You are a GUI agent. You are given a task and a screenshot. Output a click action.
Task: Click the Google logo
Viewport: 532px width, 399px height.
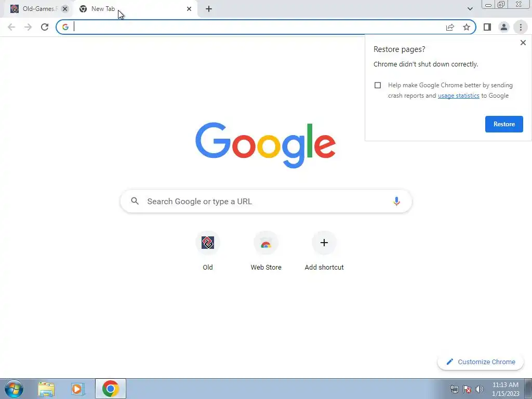(x=265, y=145)
